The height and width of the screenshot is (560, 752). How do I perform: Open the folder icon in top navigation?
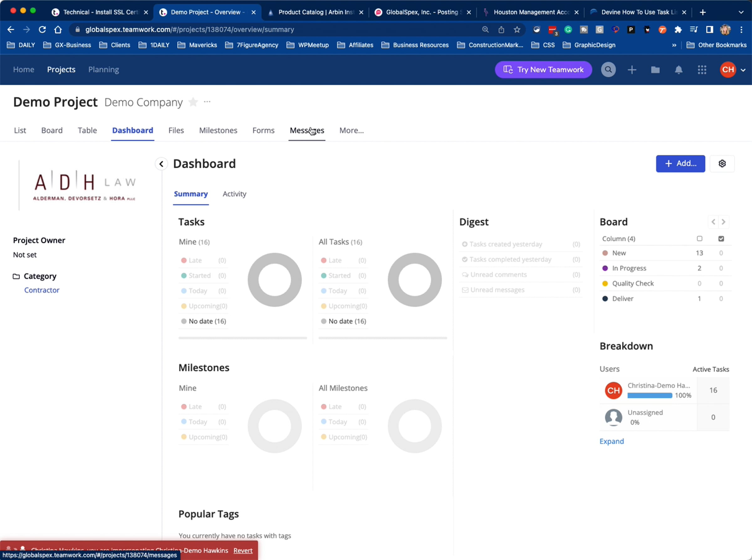(655, 70)
